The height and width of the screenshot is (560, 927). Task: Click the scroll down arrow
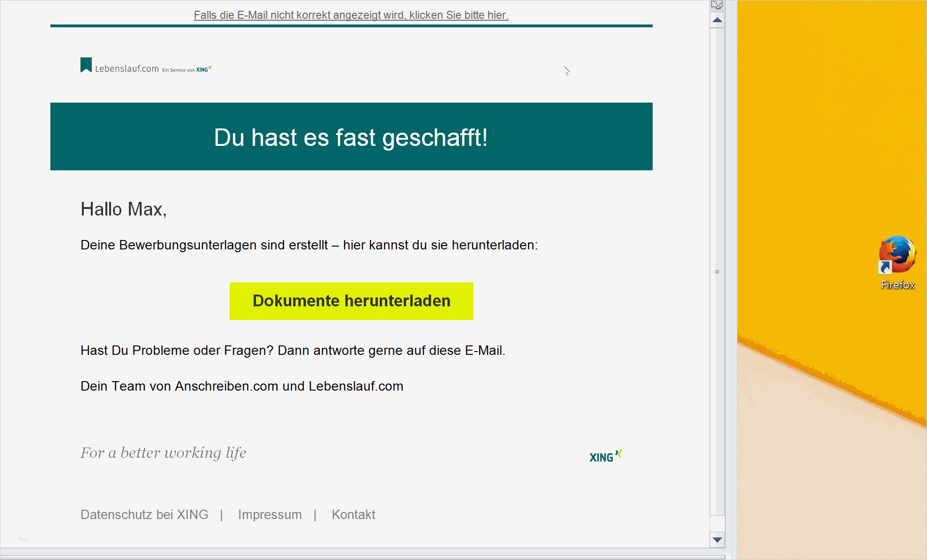717,540
